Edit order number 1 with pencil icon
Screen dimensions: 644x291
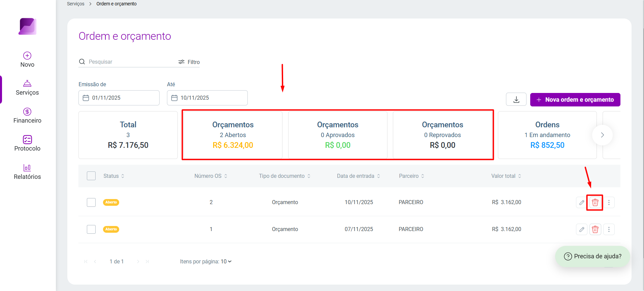pos(581,229)
